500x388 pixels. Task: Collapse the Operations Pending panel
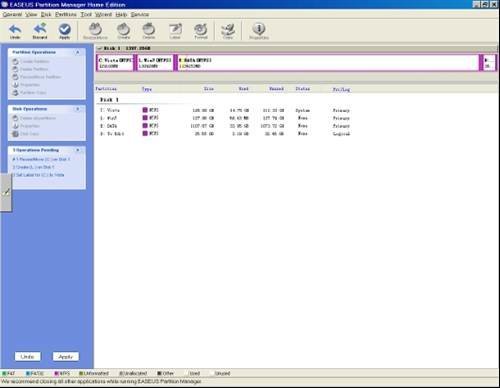(x=78, y=150)
